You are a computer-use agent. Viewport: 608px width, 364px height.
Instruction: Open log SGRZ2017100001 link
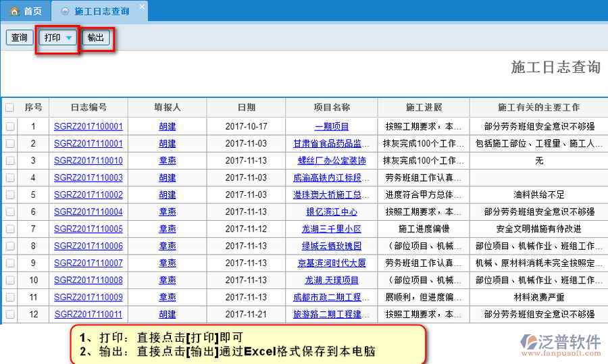tap(88, 126)
